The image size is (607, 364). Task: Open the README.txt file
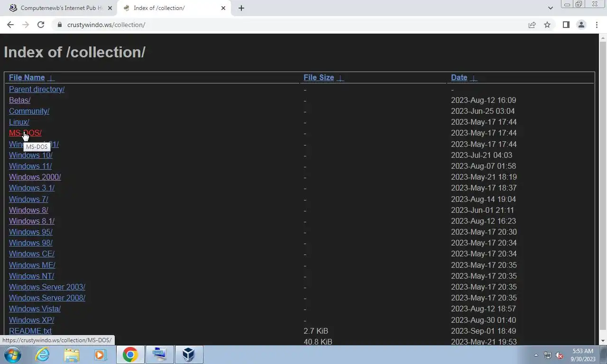(30, 331)
